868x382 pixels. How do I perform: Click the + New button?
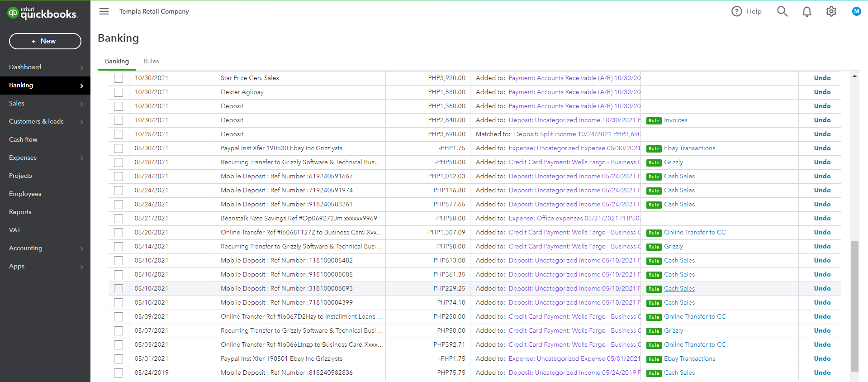[x=45, y=41]
